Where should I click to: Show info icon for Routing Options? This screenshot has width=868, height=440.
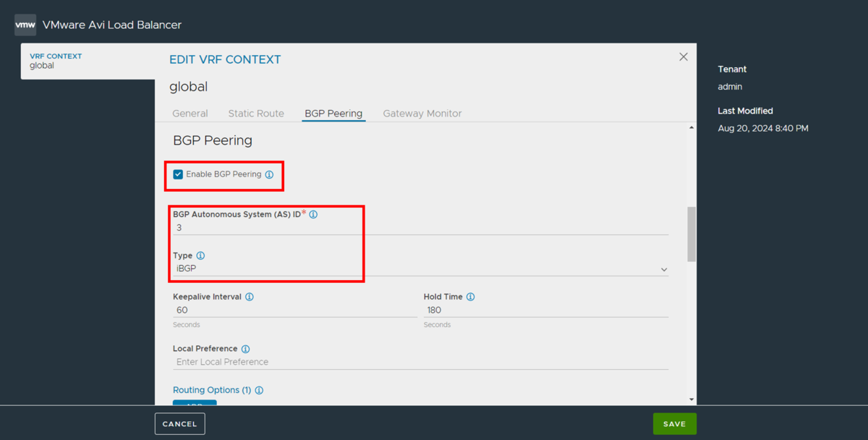click(259, 390)
